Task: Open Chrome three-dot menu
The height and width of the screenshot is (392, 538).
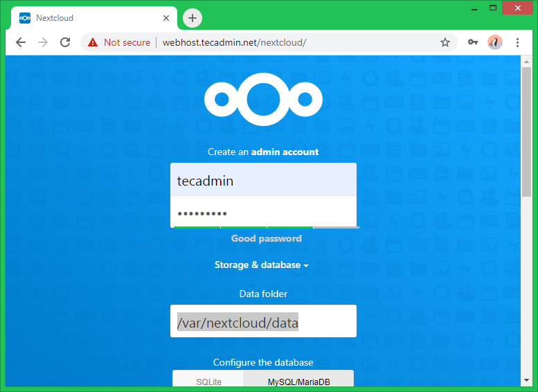Action: (517, 42)
